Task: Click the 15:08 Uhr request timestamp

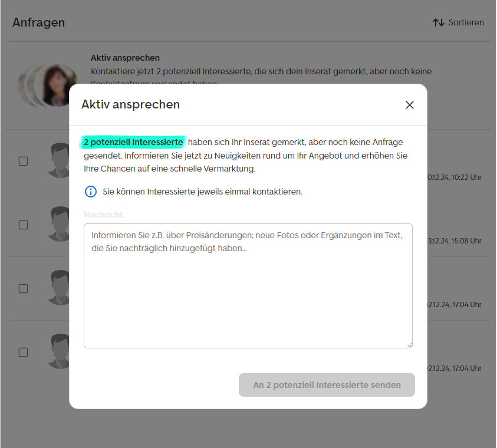Action: [x=454, y=241]
